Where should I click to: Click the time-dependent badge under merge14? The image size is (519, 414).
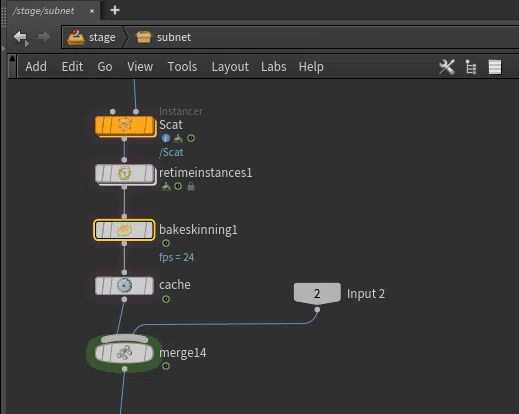click(166, 366)
